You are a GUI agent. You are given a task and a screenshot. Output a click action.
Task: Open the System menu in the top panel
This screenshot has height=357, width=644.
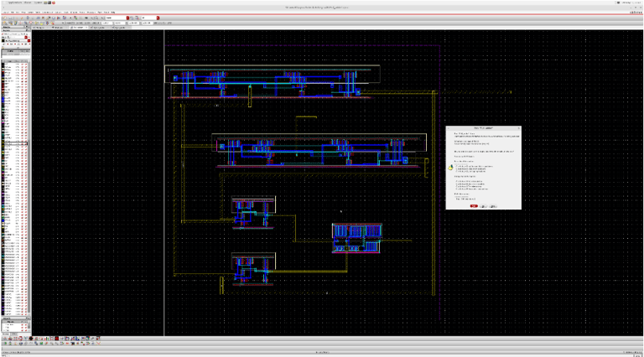[x=39, y=3]
